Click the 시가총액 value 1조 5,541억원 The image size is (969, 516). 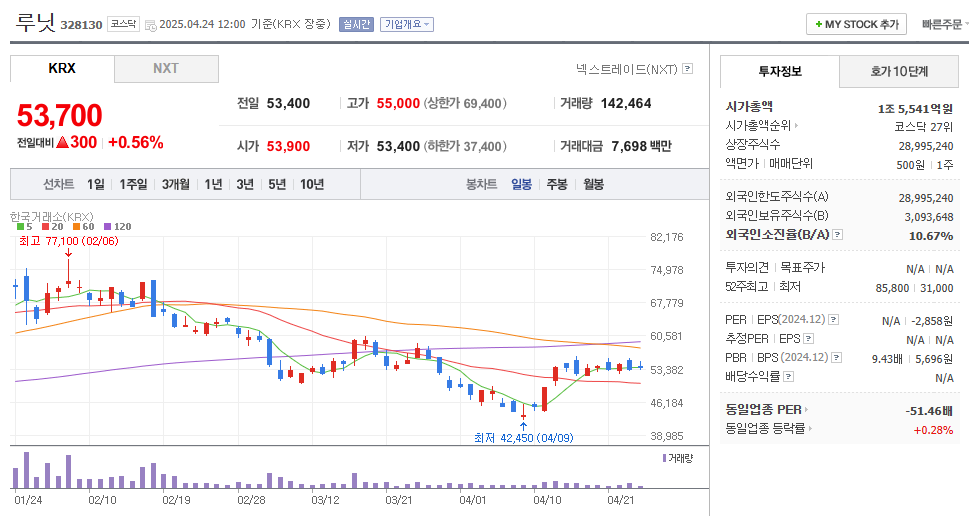click(x=915, y=109)
